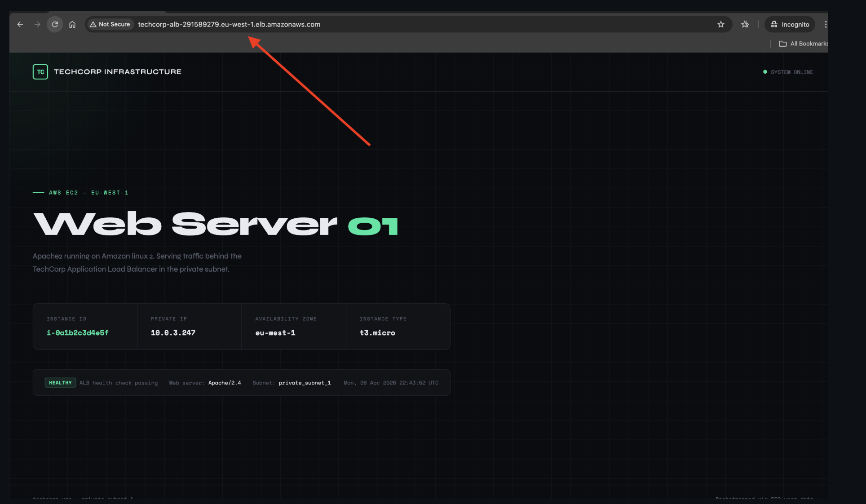Bookmark this tab with the address bar star
The image size is (866, 504).
tap(721, 24)
